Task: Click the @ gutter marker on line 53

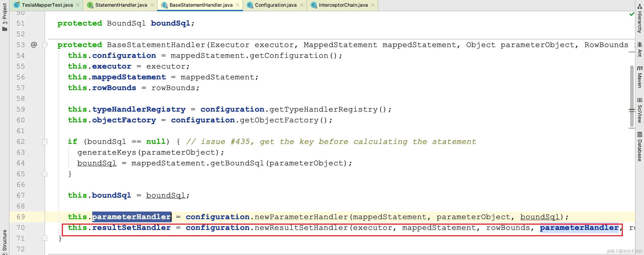Action: [34, 45]
